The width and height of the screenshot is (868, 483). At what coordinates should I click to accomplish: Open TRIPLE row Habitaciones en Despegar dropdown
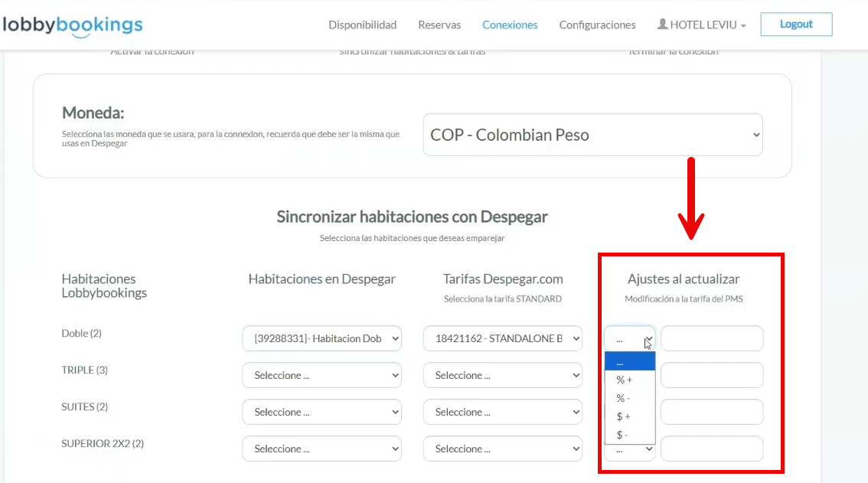click(x=321, y=375)
